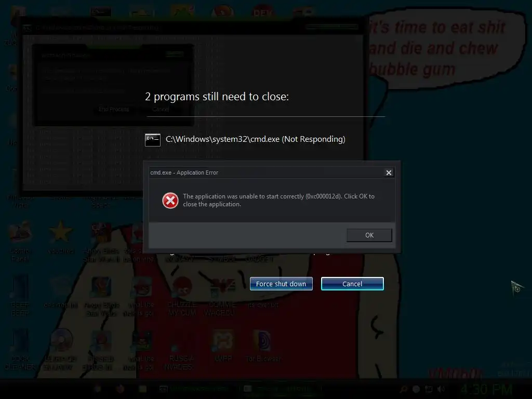Click End Process in the dimmed background dialog

114,109
